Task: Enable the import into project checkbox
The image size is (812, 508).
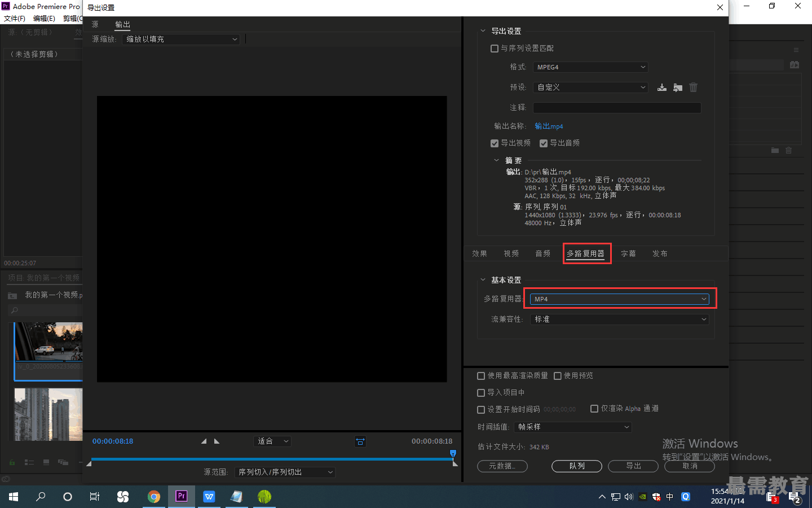Action: (481, 393)
